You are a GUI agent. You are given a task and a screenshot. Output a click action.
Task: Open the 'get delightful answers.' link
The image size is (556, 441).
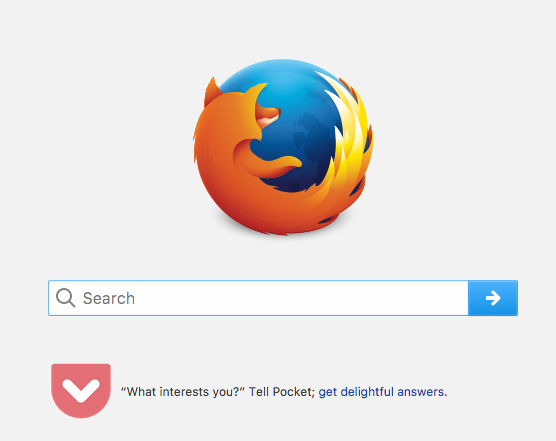pyautogui.click(x=383, y=392)
